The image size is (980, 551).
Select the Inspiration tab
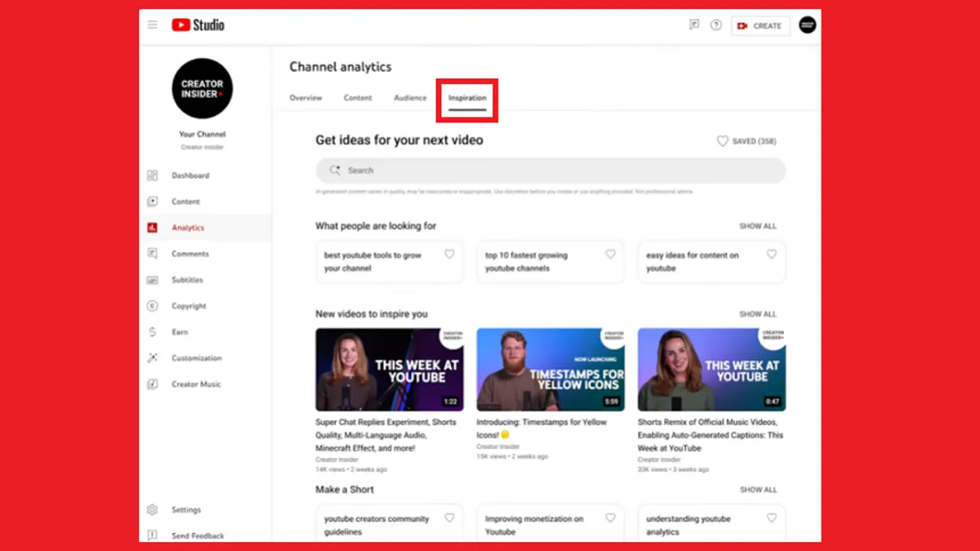467,99
